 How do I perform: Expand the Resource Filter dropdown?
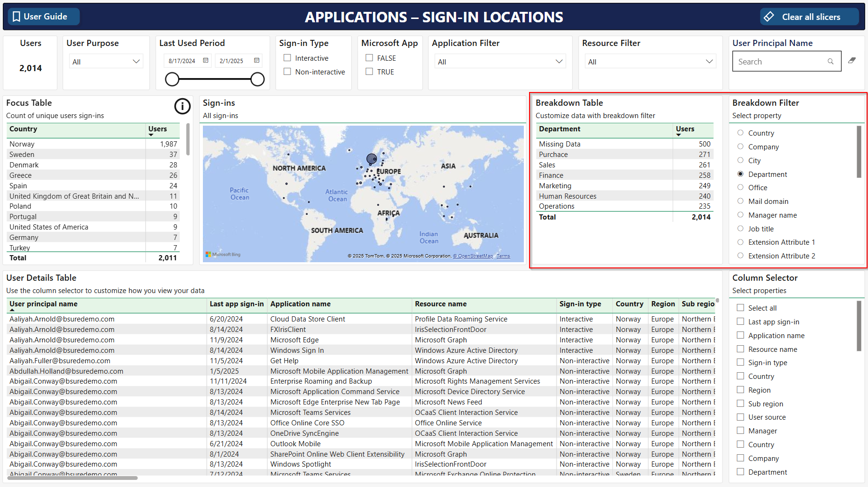[709, 62]
